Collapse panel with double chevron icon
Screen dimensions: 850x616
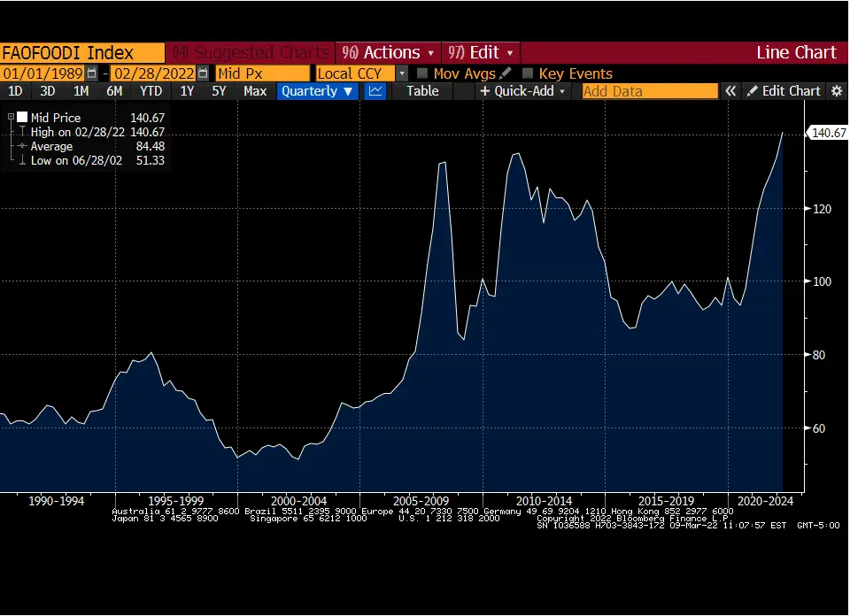(x=730, y=91)
